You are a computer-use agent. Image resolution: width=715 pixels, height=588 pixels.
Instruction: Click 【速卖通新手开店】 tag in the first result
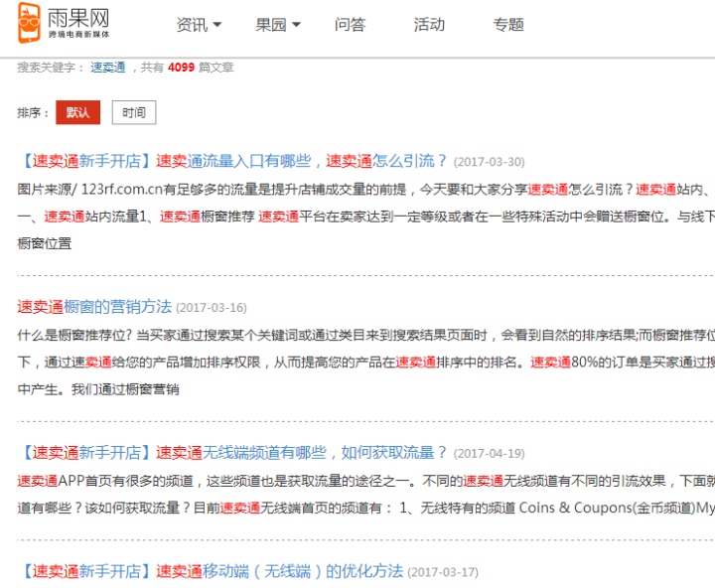click(x=85, y=161)
